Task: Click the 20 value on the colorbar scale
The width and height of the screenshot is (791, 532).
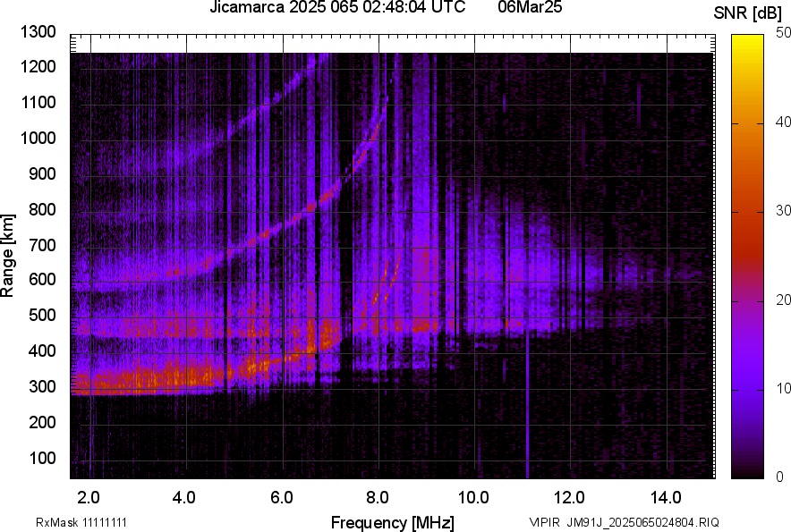Action: click(x=784, y=300)
